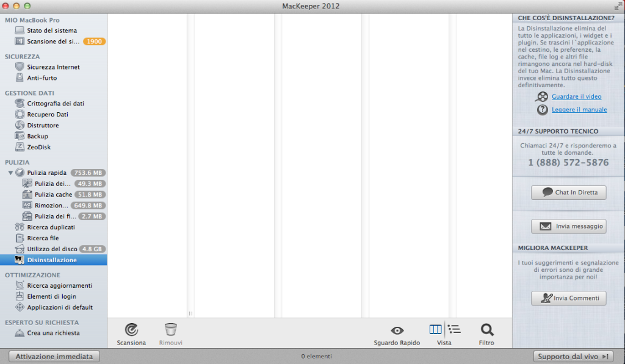
Task: Open Rimozion... 649.8 MB entry
Action: point(54,205)
